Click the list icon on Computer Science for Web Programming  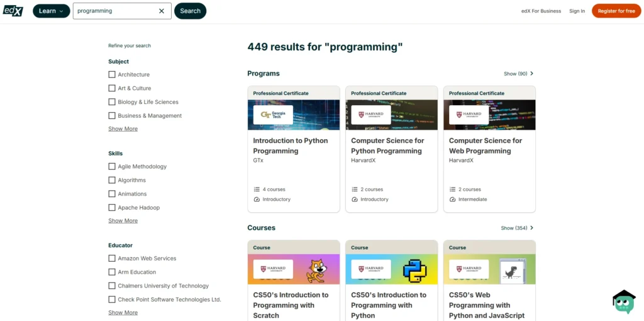pos(453,189)
